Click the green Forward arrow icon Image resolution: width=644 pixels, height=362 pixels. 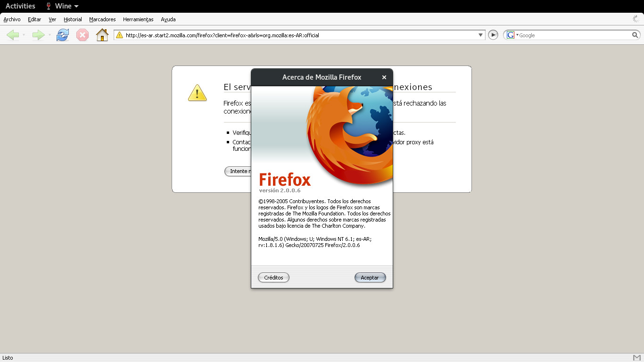click(x=38, y=35)
